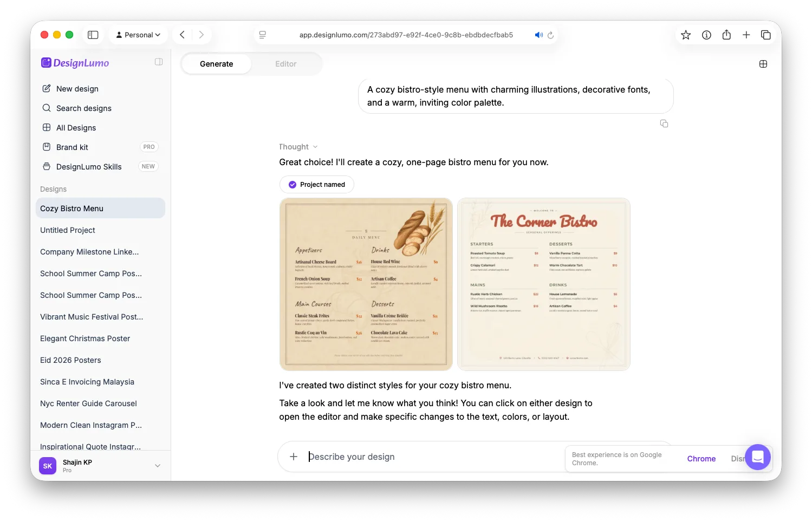Image resolution: width=812 pixels, height=521 pixels.
Task: Click the grid view icon at top right
Action: pyautogui.click(x=763, y=64)
